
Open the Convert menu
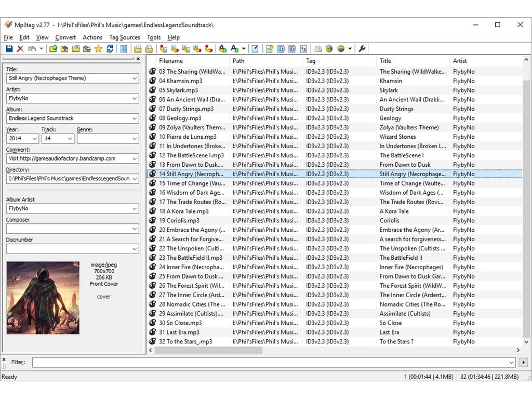(x=65, y=37)
